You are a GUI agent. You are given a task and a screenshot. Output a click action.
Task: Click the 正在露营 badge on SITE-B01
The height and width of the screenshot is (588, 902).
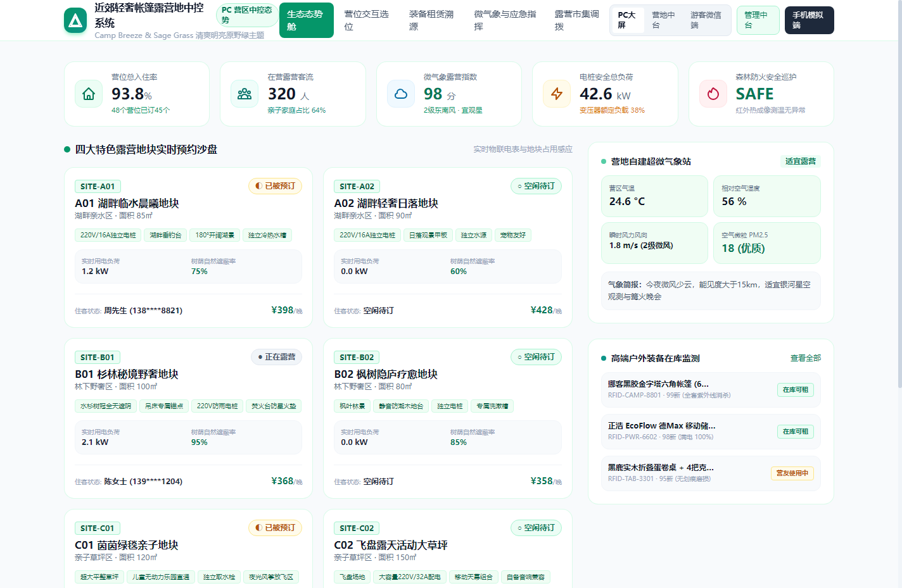(x=277, y=357)
